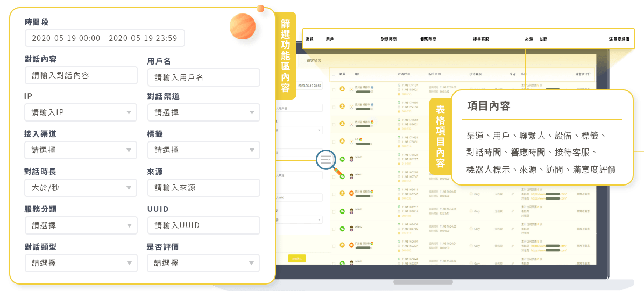Open the 訪客留言 tab
Screen dimensions: 644x291
tap(314, 61)
